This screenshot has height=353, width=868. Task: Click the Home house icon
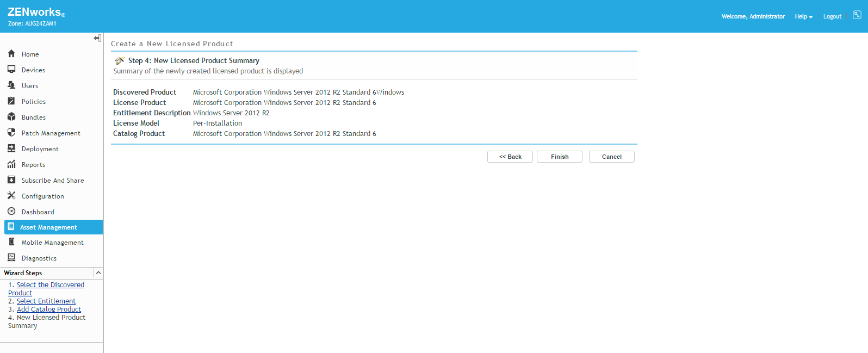11,54
